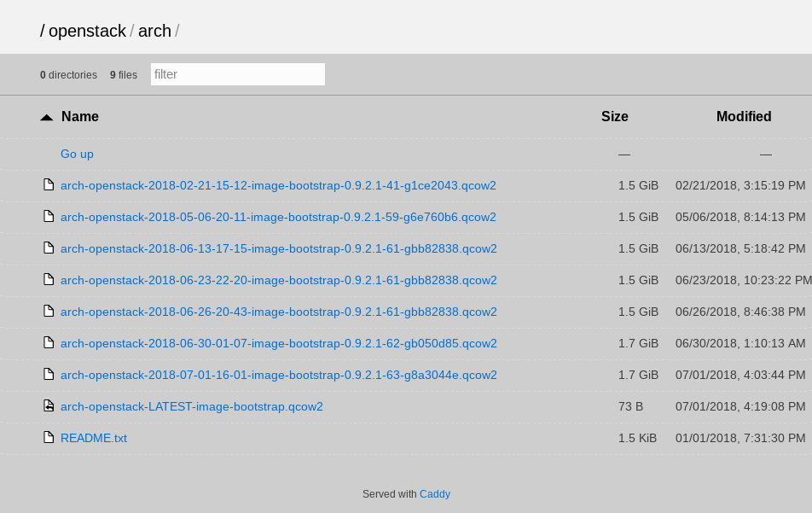Click modified date 02/21/2018, 3:15:19 PM
Viewport: 812px width, 513px height.
tap(740, 185)
